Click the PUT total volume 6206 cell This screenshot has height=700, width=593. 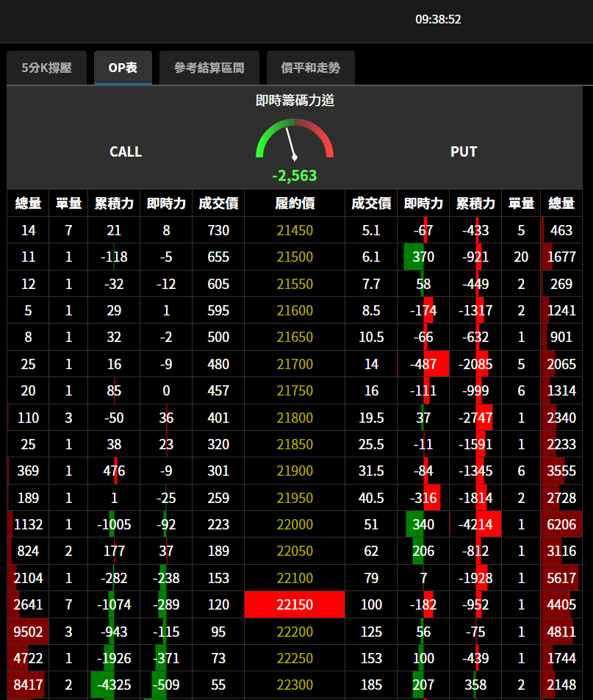[561, 524]
